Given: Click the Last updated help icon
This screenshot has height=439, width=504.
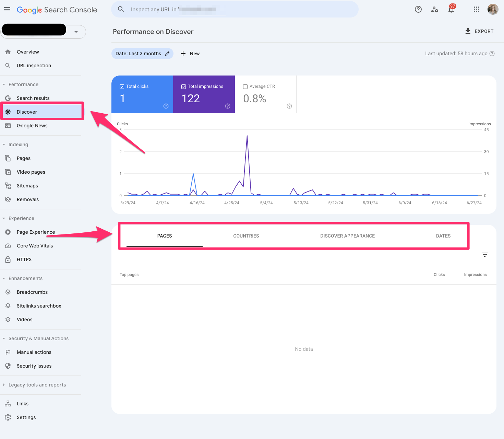Looking at the screenshot, I should click(492, 54).
